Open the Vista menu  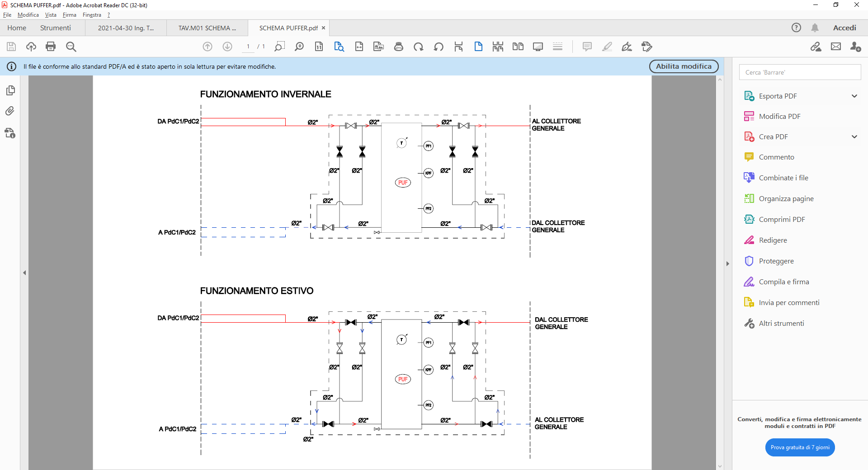[x=51, y=15]
